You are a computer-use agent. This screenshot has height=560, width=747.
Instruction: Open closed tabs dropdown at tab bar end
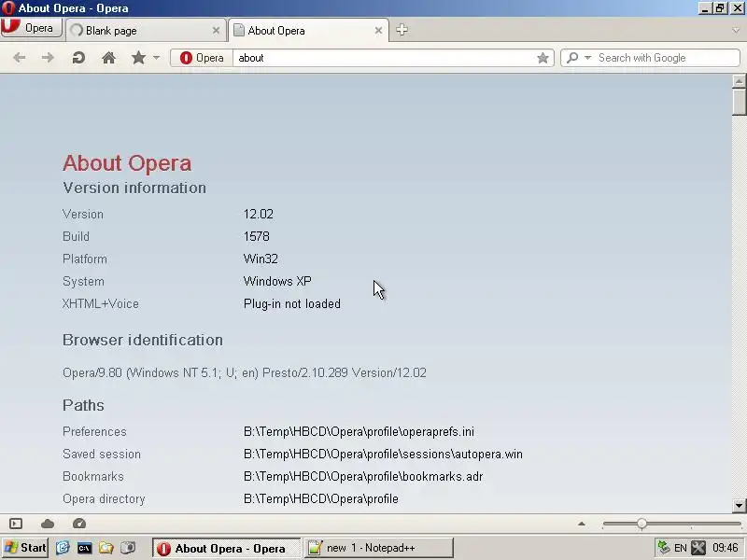(736, 31)
